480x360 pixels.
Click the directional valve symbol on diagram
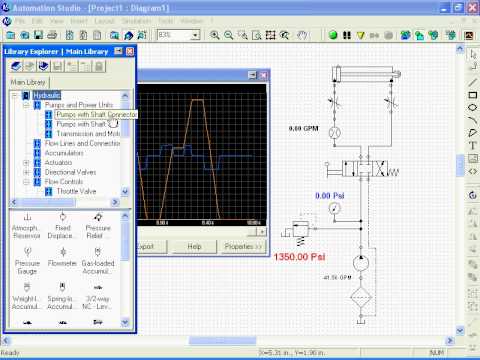coord(364,169)
